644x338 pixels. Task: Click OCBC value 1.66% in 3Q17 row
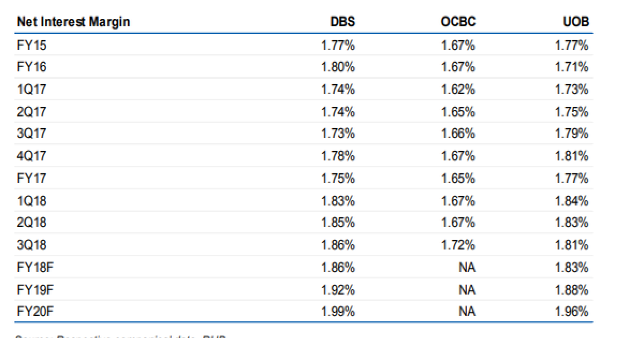pyautogui.click(x=458, y=134)
